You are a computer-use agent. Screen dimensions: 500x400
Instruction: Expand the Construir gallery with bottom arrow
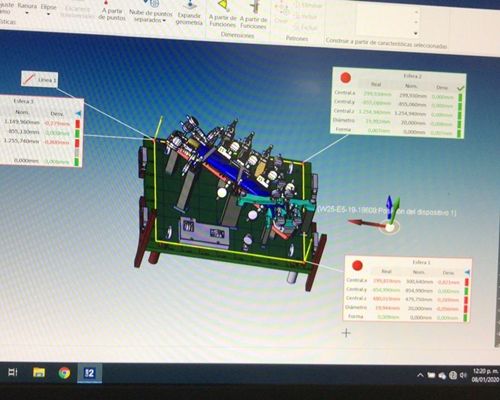click(415, 33)
